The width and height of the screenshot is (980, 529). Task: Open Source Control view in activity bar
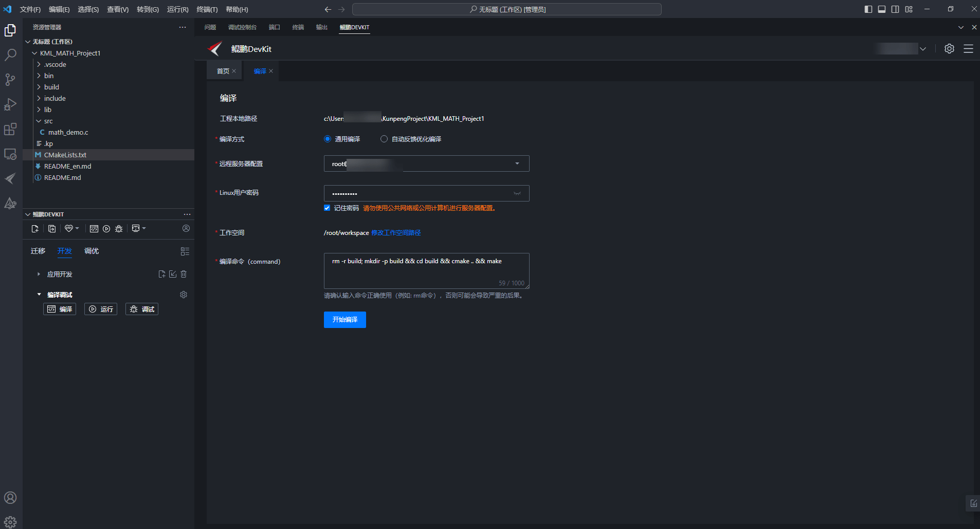point(10,80)
